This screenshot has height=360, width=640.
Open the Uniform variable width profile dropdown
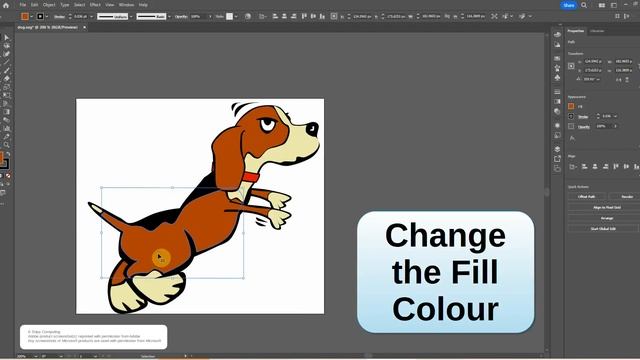[131, 16]
